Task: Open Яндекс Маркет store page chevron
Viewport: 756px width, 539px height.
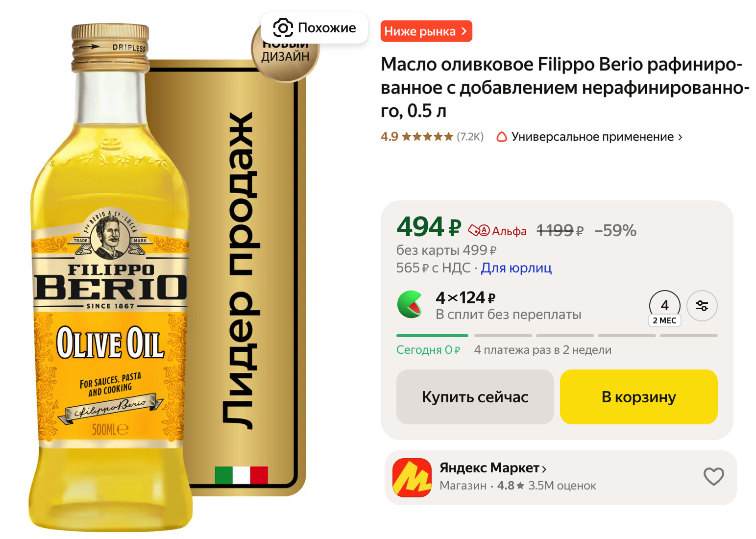Action: coord(544,469)
